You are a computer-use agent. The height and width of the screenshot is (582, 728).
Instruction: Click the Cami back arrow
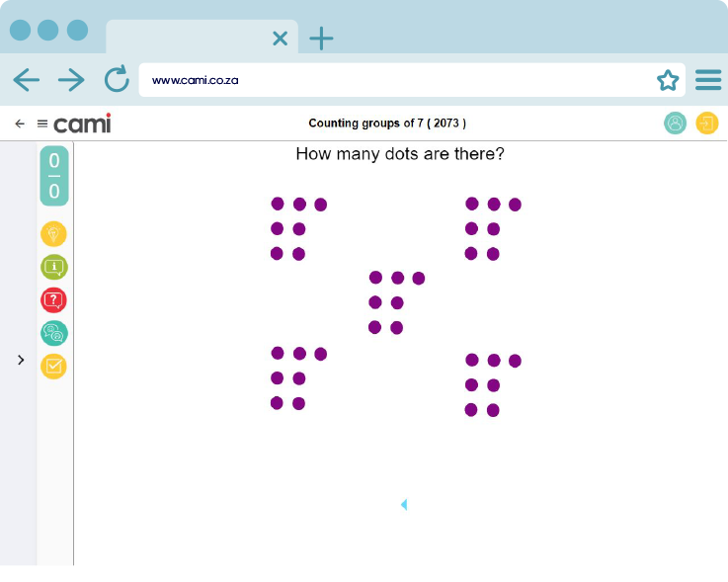pos(20,124)
